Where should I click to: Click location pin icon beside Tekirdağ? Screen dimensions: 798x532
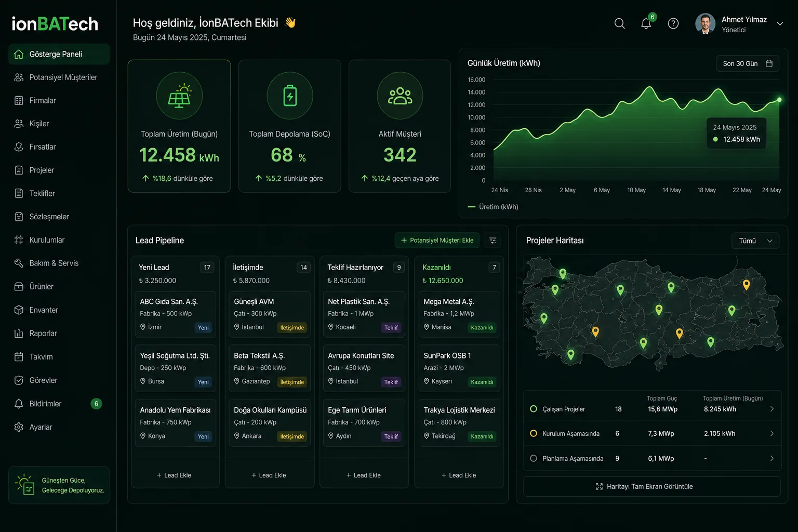pos(427,436)
